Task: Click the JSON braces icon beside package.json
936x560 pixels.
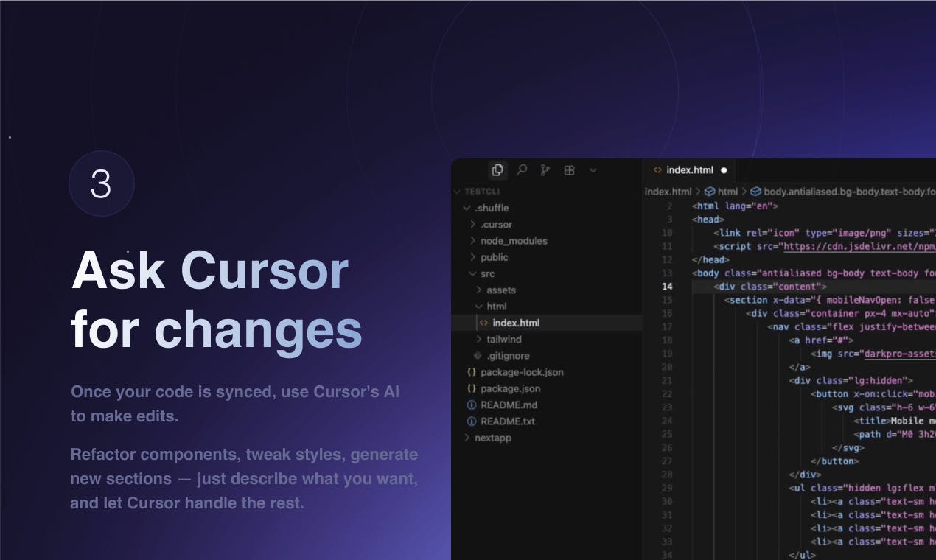Action: (472, 388)
